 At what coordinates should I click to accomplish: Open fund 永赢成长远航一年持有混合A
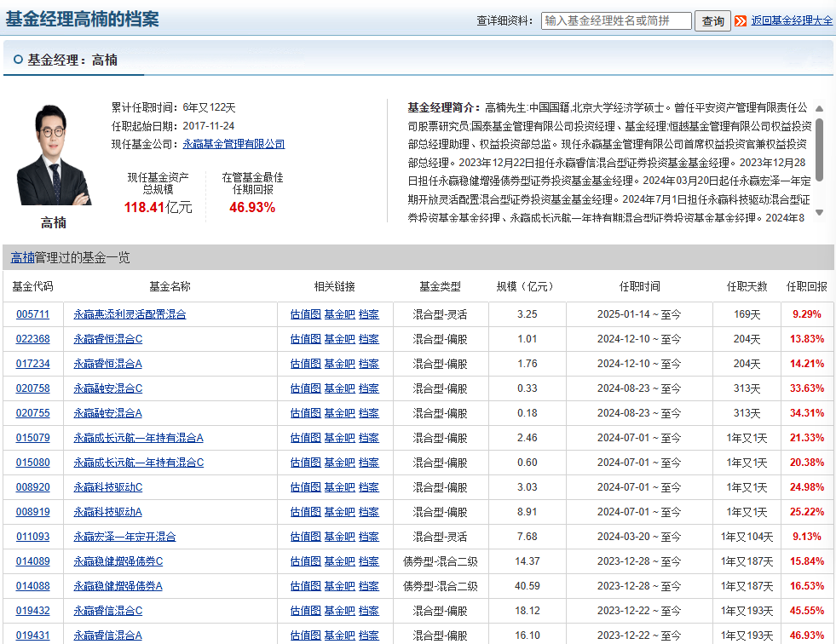click(x=138, y=438)
